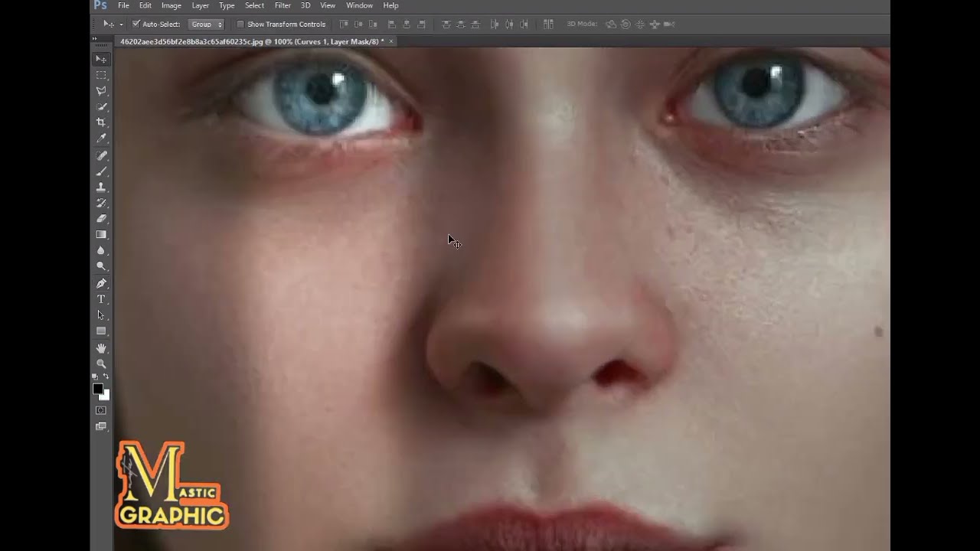The image size is (980, 551).
Task: Toggle the Auto-Select checkbox
Action: [136, 24]
